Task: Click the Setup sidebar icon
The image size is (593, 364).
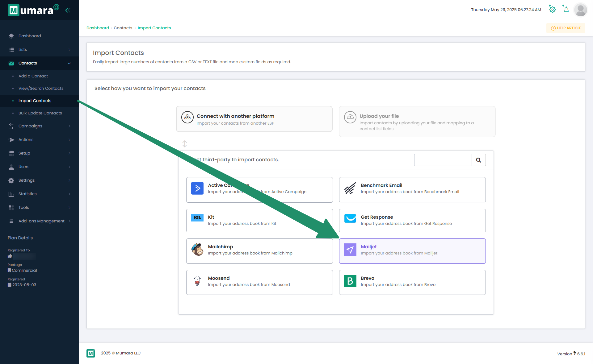Action: [x=11, y=153]
